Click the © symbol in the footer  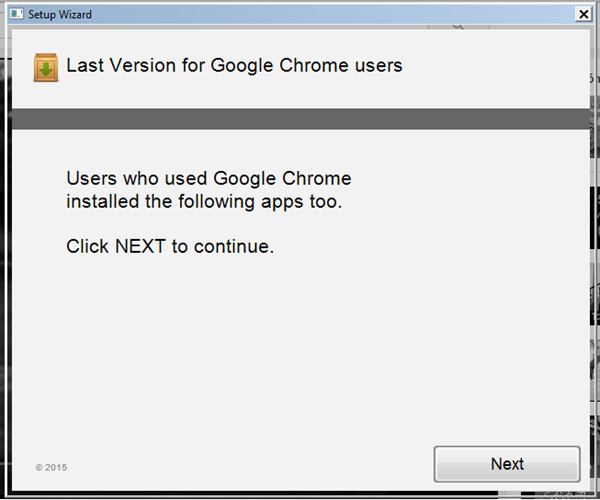point(39,467)
